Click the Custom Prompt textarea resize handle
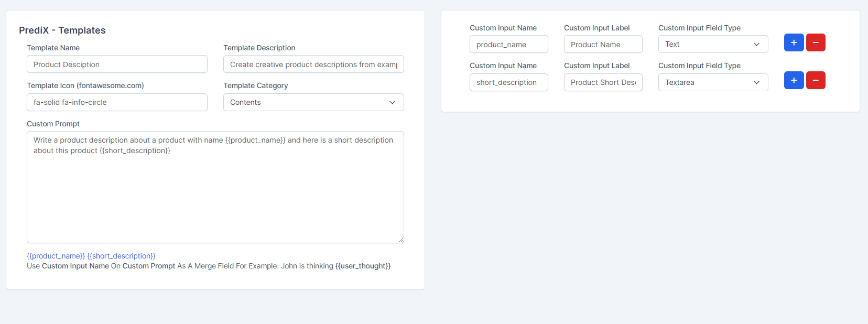The height and width of the screenshot is (324, 868). tap(401, 240)
